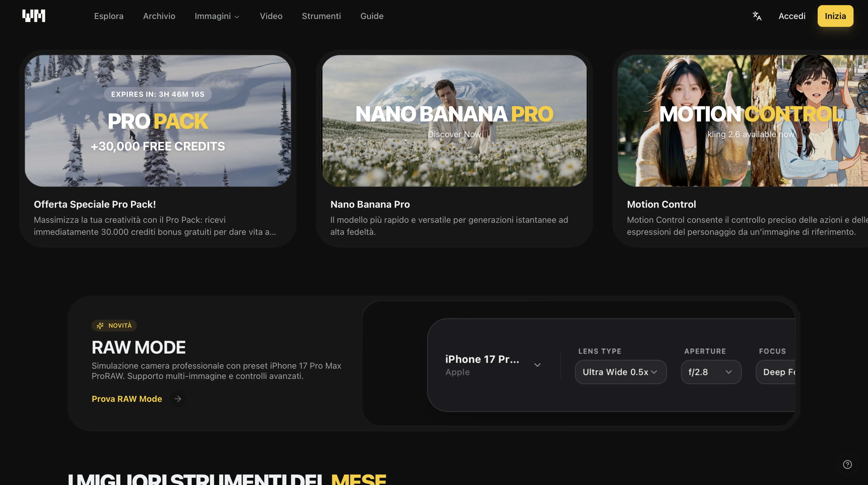The image size is (868, 485).
Task: Click the arrow next to Prova RAW Mode
Action: pyautogui.click(x=178, y=399)
